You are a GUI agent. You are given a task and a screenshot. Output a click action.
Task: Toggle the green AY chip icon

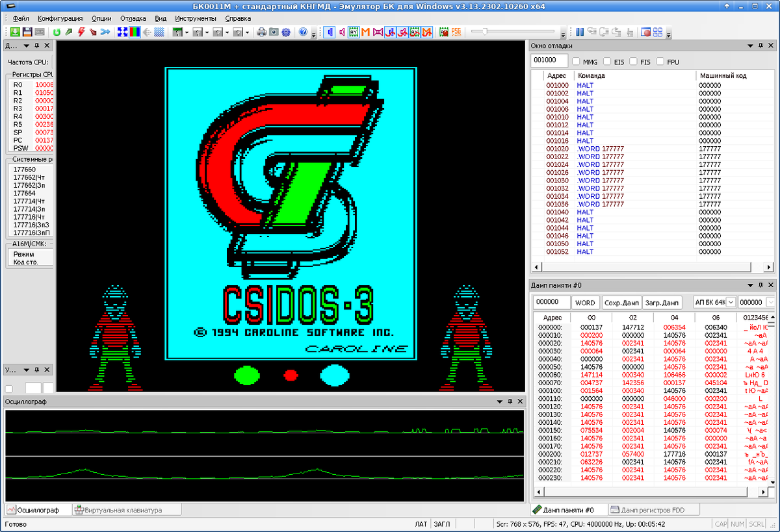[x=354, y=32]
